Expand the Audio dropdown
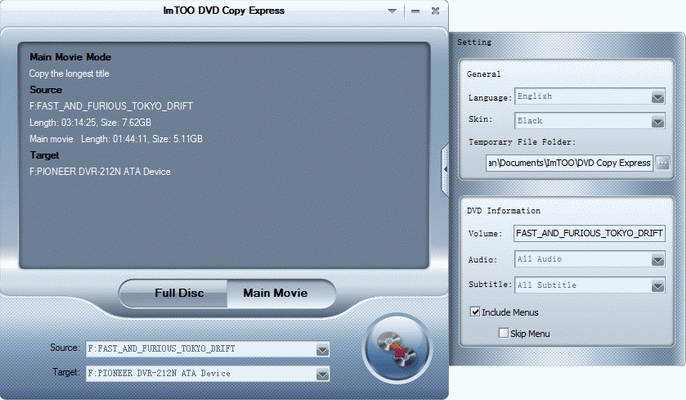 [x=658, y=261]
